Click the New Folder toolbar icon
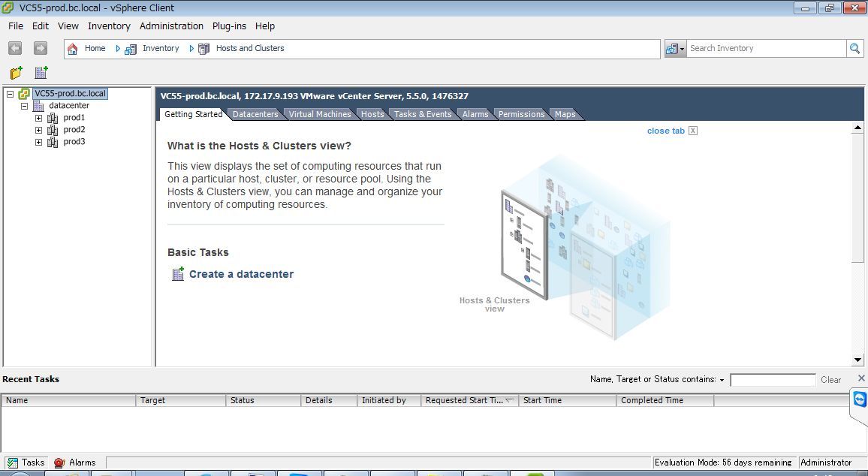 (16, 73)
